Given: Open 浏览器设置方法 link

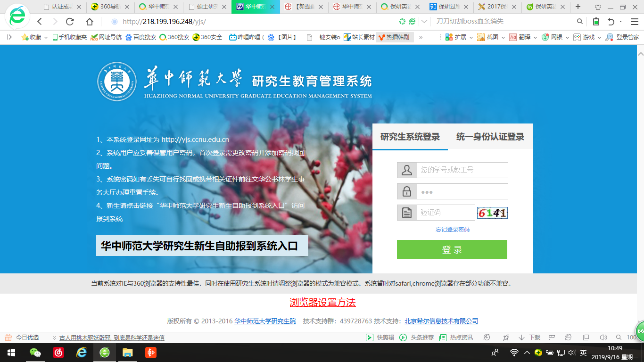Looking at the screenshot, I should click(322, 302).
